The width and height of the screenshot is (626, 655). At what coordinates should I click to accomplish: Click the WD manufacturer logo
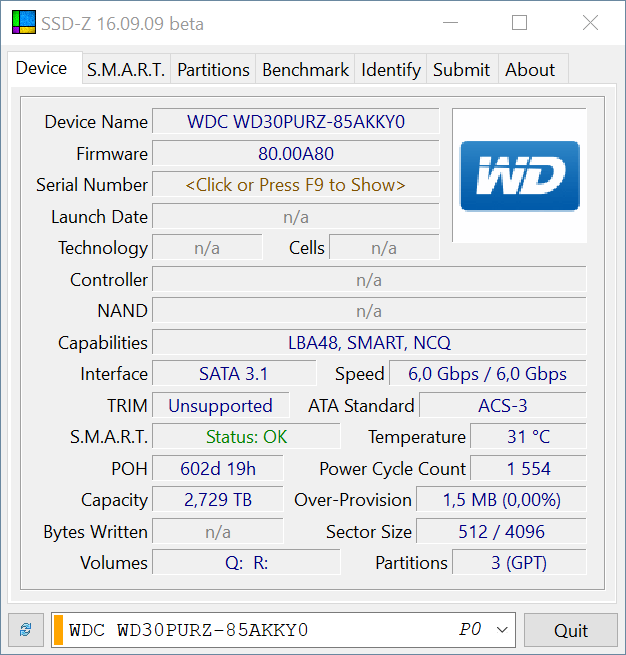520,176
